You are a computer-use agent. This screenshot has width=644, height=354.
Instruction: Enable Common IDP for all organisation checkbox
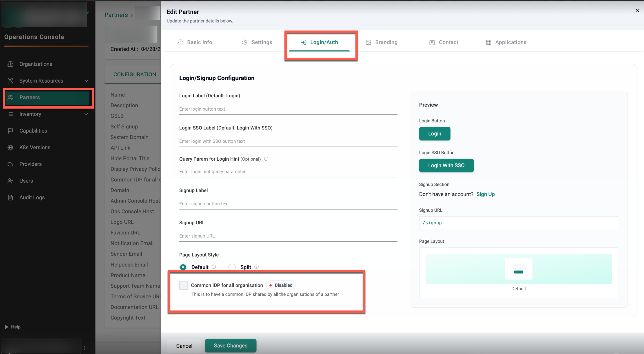(x=184, y=285)
